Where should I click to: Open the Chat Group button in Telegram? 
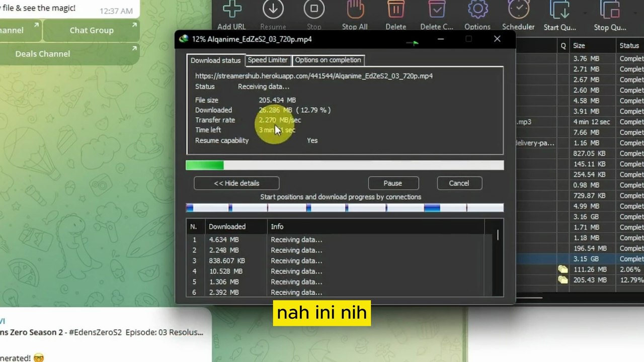[92, 30]
